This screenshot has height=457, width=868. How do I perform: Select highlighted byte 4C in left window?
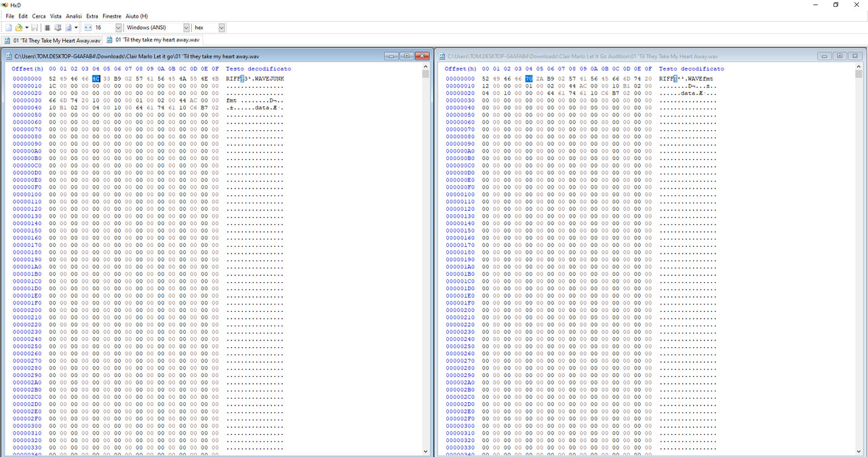pos(96,79)
